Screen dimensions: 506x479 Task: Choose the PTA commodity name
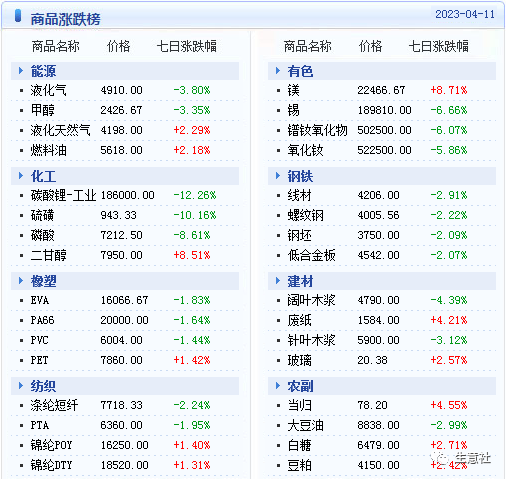pyautogui.click(x=40, y=425)
